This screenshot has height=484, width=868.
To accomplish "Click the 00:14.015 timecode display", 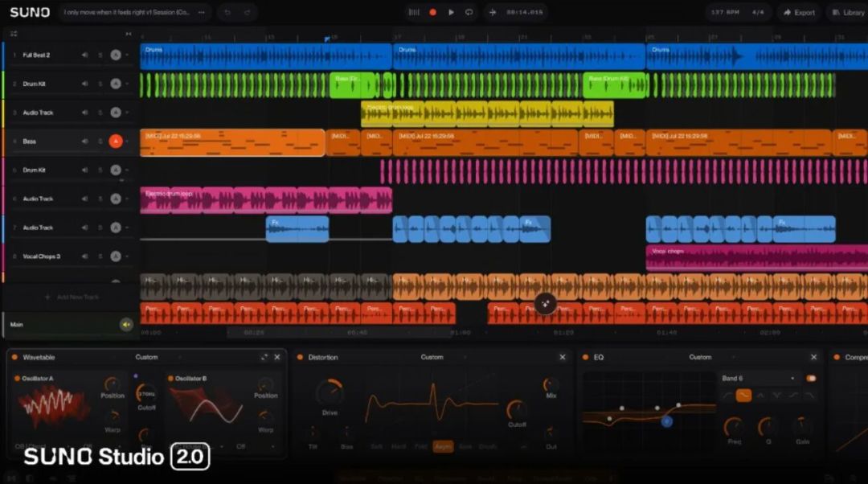I will pyautogui.click(x=525, y=12).
